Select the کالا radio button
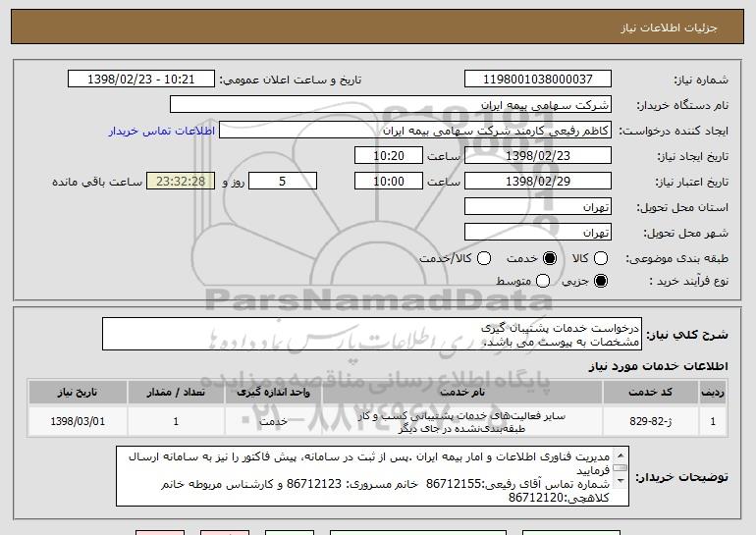 pos(601,259)
